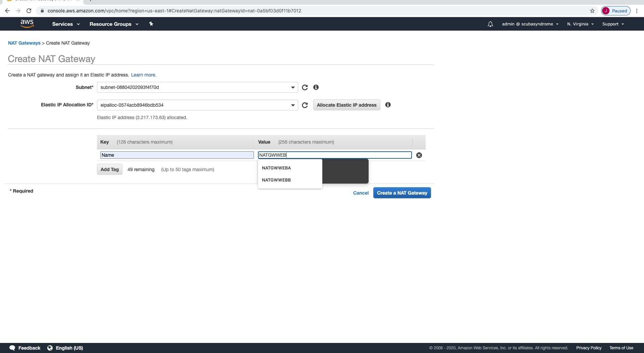Open the notifications bell
This screenshot has width=644, height=353.
click(x=490, y=24)
